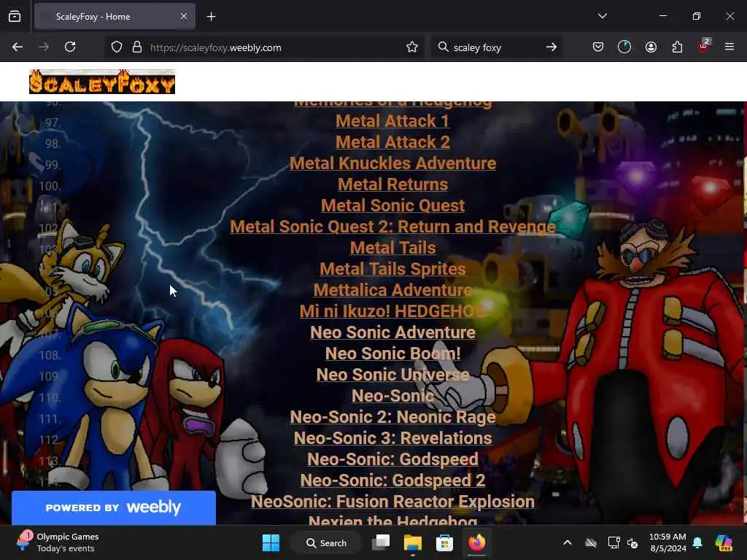Open the Firefox View icon left of the tabs

15,17
